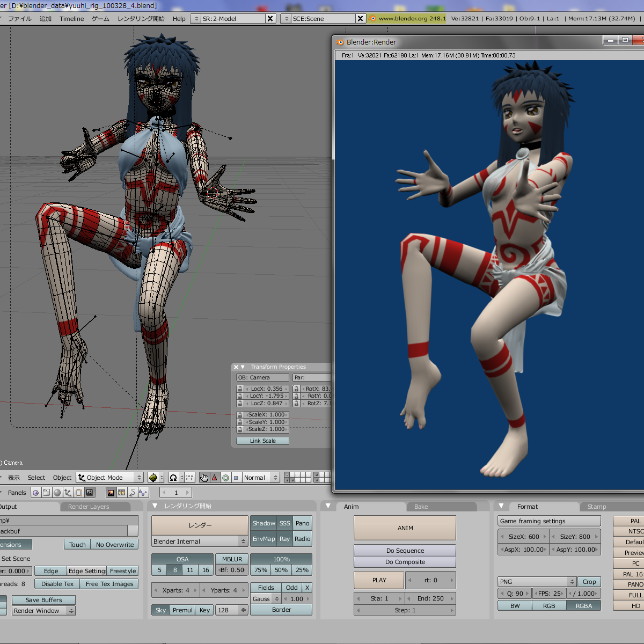Screen dimensions: 644x644
Task: Toggle MBLUR motion blur
Action: 232,559
